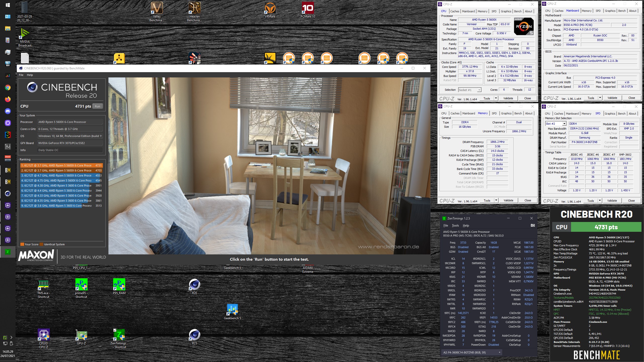
Task: Open the P95_CPU_1 desktop shortcut
Action: pos(81,267)
